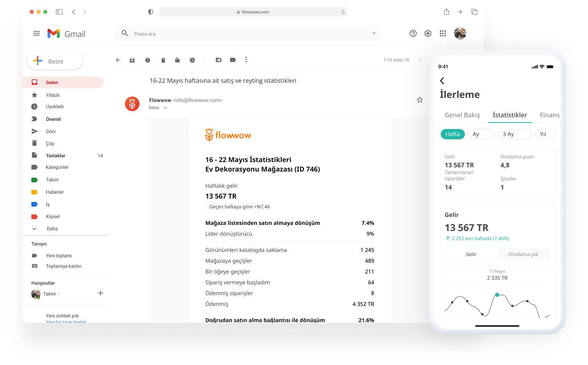Screen dimensions: 588x365
Task: Open the Taslaklar folder
Action: 55,156
